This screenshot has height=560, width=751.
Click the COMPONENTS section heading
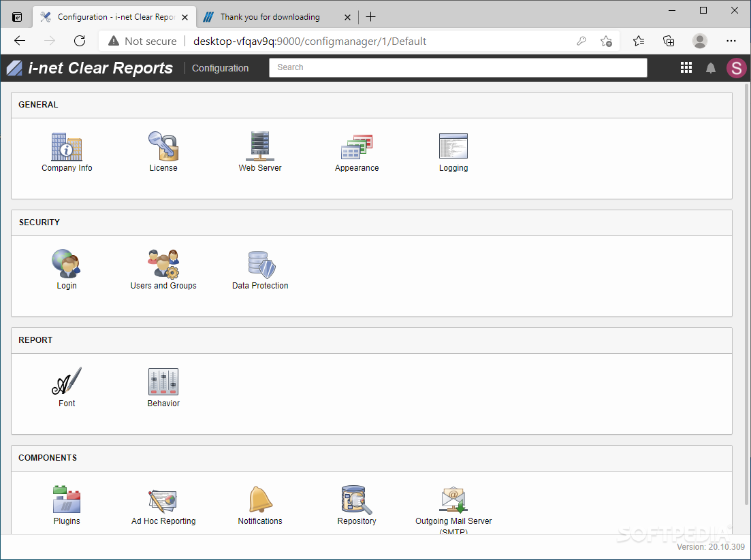[x=48, y=457]
